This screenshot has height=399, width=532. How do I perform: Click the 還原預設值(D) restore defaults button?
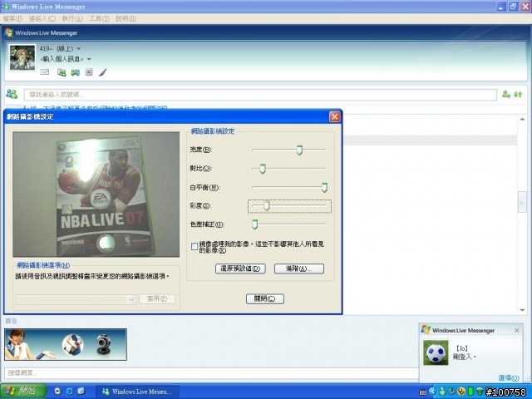240,268
